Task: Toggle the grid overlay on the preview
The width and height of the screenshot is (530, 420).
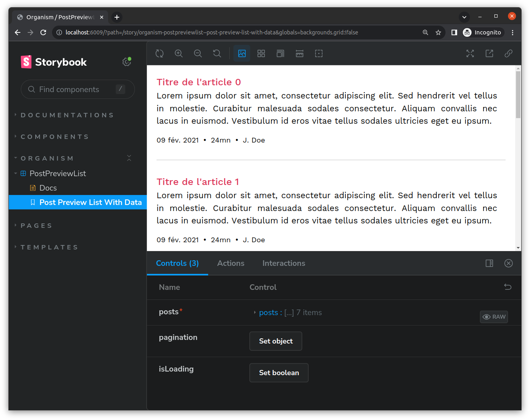Action: (261, 53)
